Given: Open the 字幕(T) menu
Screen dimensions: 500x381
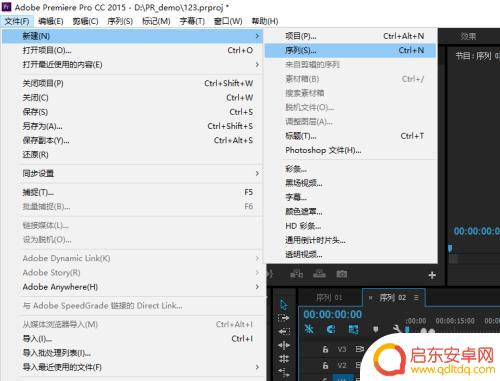Looking at the screenshot, I should [192, 21].
